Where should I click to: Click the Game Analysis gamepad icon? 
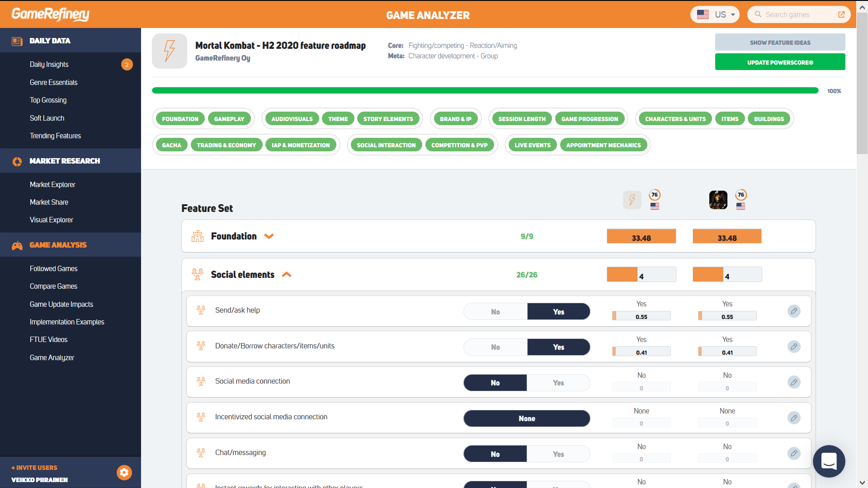[x=17, y=245]
